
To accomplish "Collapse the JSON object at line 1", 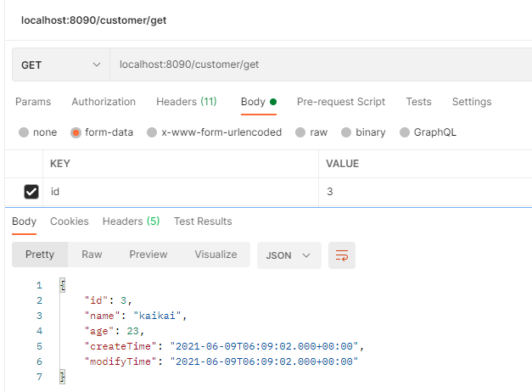I will (x=63, y=285).
